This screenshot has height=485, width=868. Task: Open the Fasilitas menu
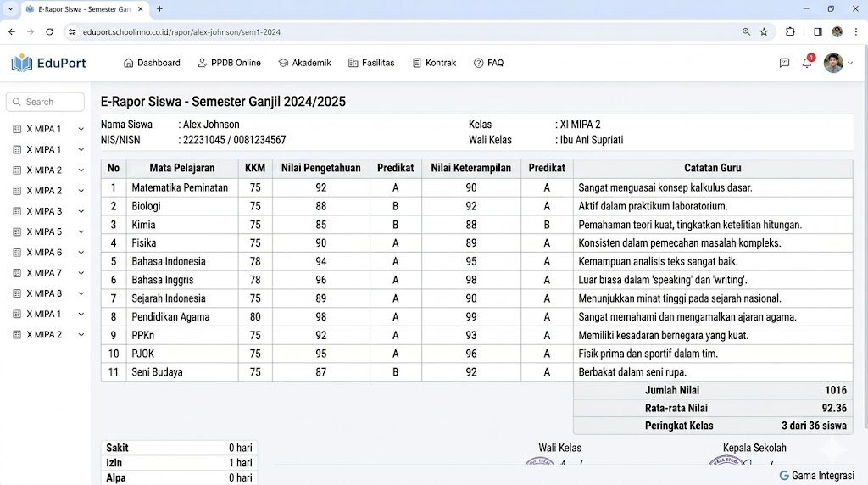371,63
